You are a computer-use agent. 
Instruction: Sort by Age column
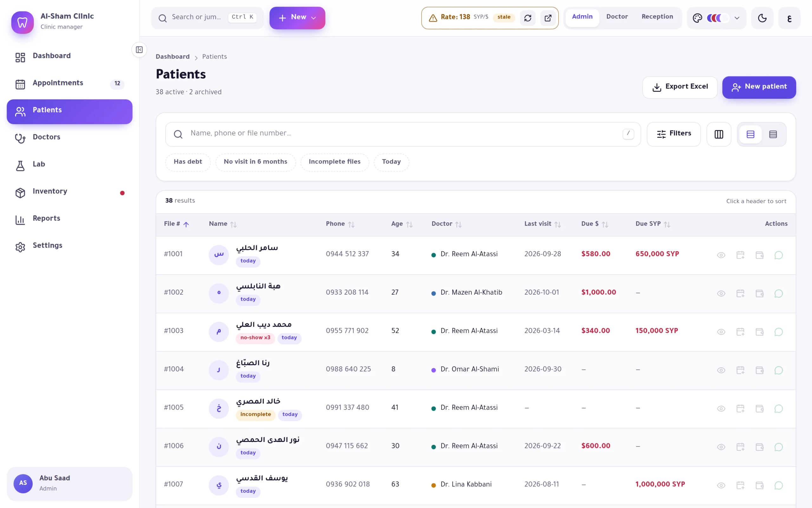[x=402, y=224]
